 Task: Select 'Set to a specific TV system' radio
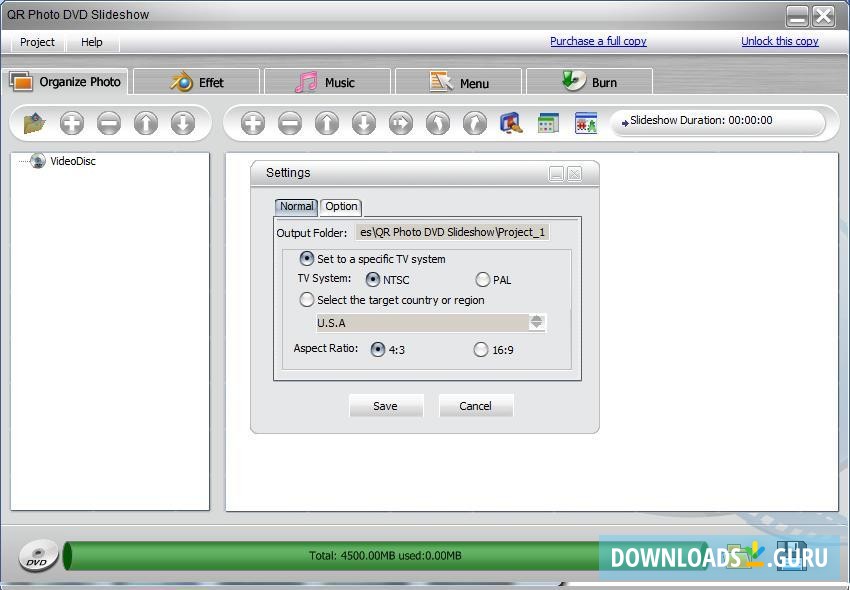[306, 259]
